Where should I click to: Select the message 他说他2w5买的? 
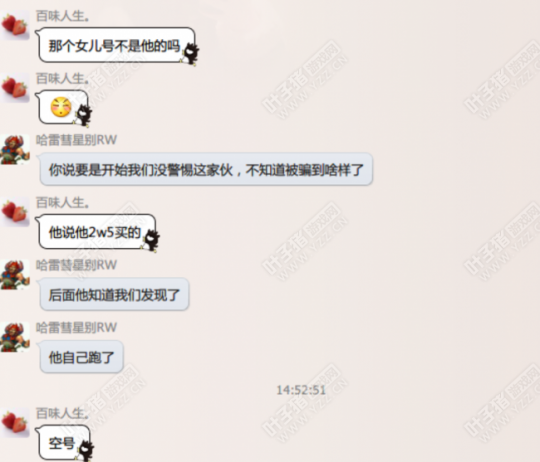point(95,232)
